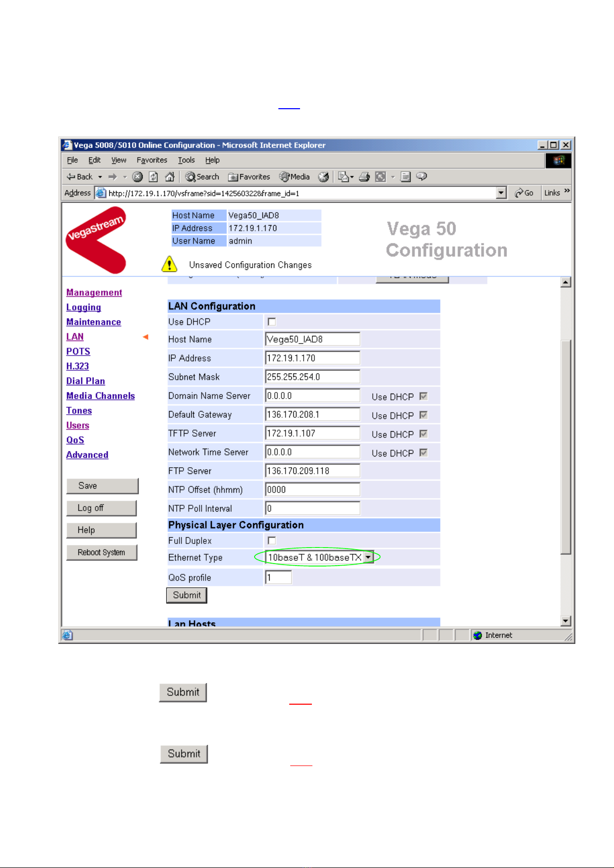
Task: Click the Home icon in toolbar
Action: coord(170,177)
